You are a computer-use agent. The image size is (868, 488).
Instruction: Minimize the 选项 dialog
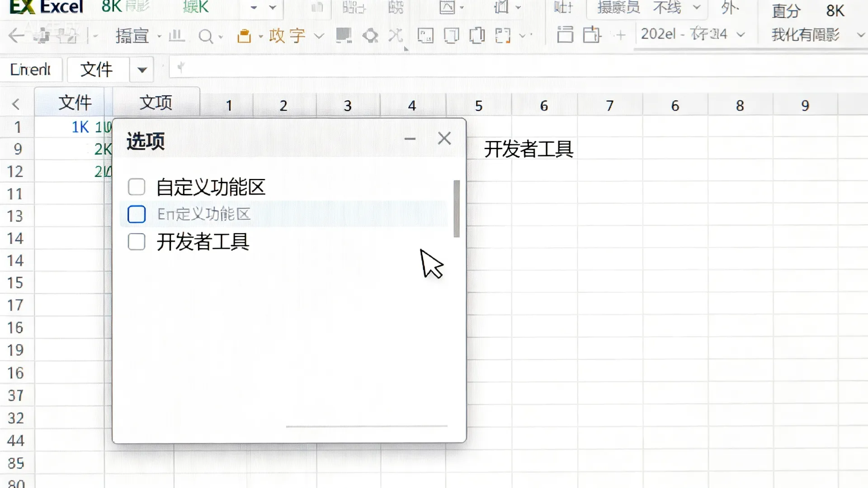point(410,139)
